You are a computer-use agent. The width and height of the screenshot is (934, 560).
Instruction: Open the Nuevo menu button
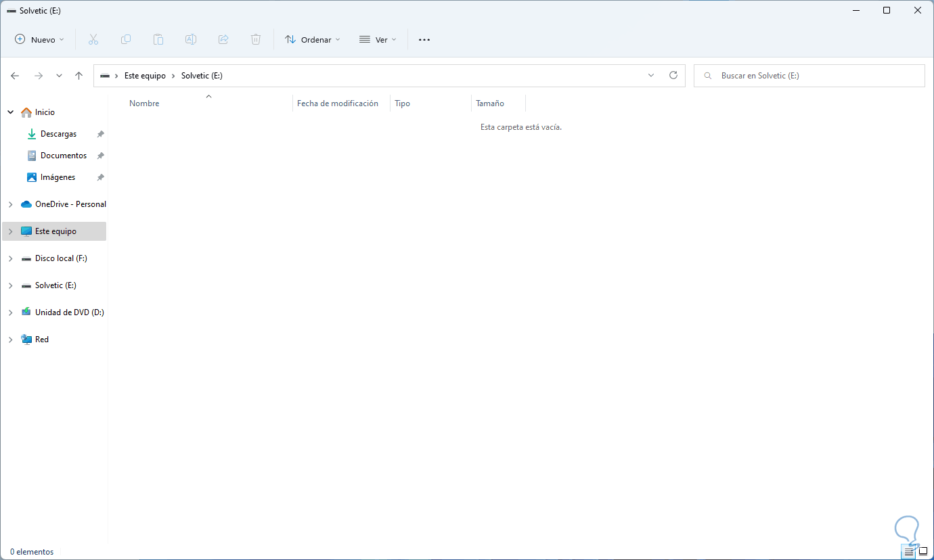point(40,40)
